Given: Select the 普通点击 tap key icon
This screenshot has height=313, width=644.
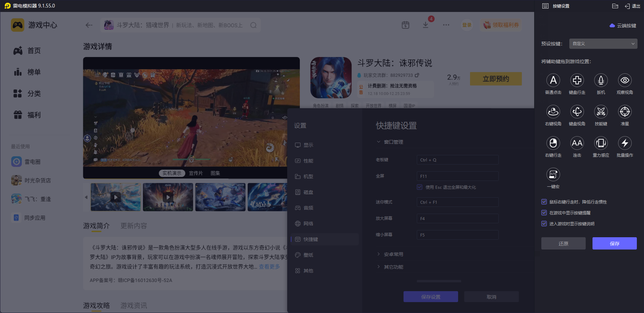Looking at the screenshot, I should (x=553, y=81).
